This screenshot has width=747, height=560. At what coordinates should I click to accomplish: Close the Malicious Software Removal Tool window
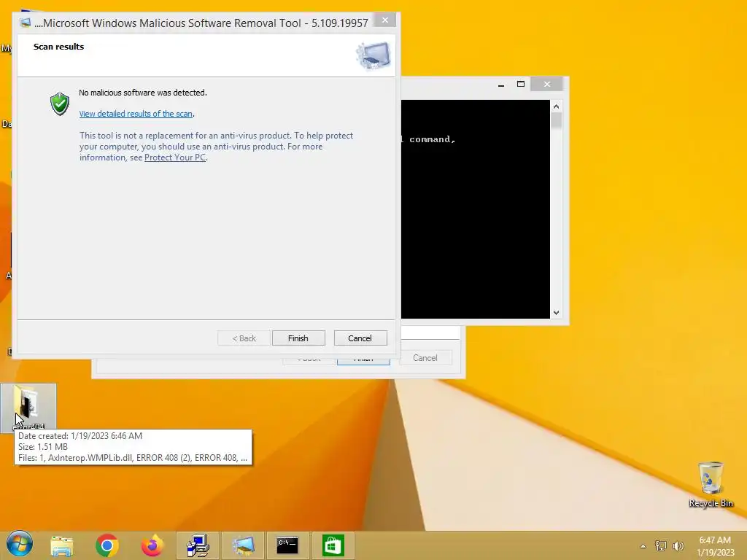tap(385, 20)
